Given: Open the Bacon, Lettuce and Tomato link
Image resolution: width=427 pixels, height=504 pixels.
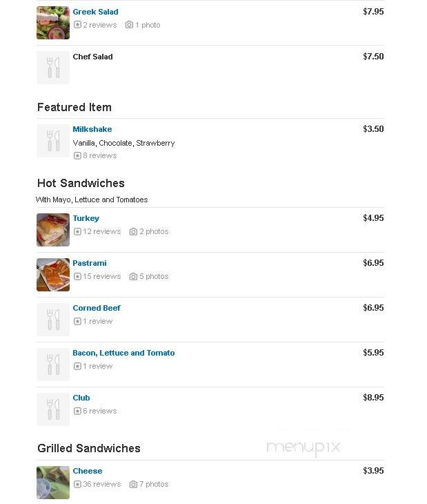Looking at the screenshot, I should (123, 353).
